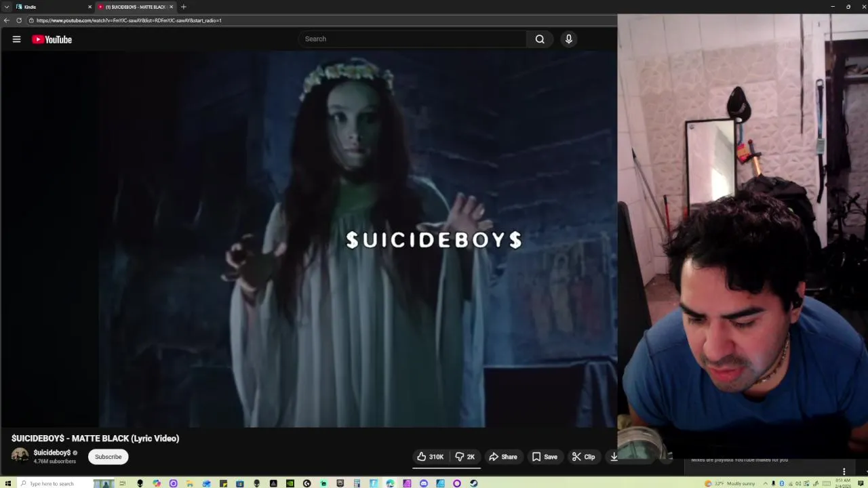Dislike the video showing 2K dislikes
Screen dimensions: 868x488
pyautogui.click(x=465, y=457)
